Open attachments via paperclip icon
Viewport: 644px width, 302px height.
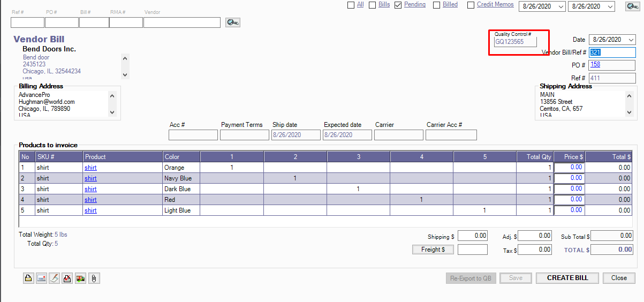pyautogui.click(x=94, y=278)
